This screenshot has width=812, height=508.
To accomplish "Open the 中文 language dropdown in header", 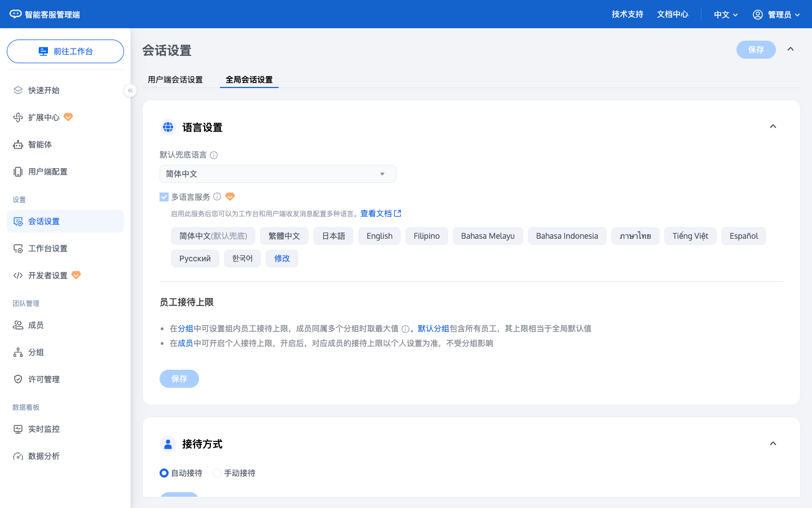I will coord(726,15).
